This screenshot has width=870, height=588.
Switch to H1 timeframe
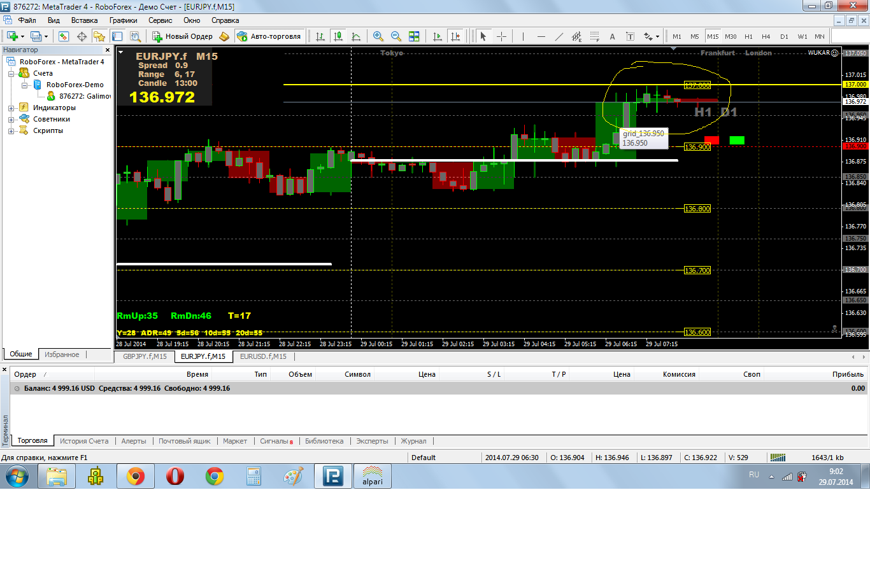coord(748,36)
